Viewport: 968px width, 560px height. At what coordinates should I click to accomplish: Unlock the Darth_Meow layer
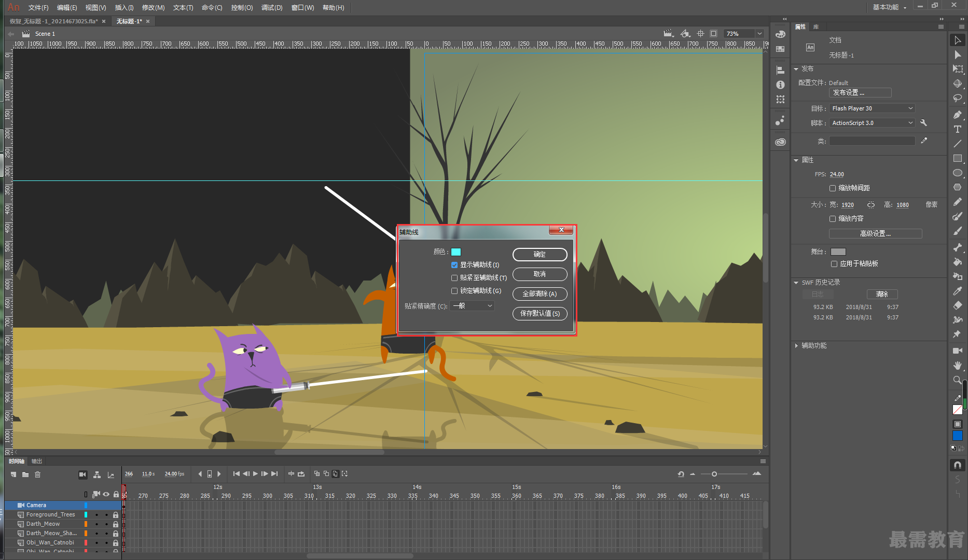116,524
